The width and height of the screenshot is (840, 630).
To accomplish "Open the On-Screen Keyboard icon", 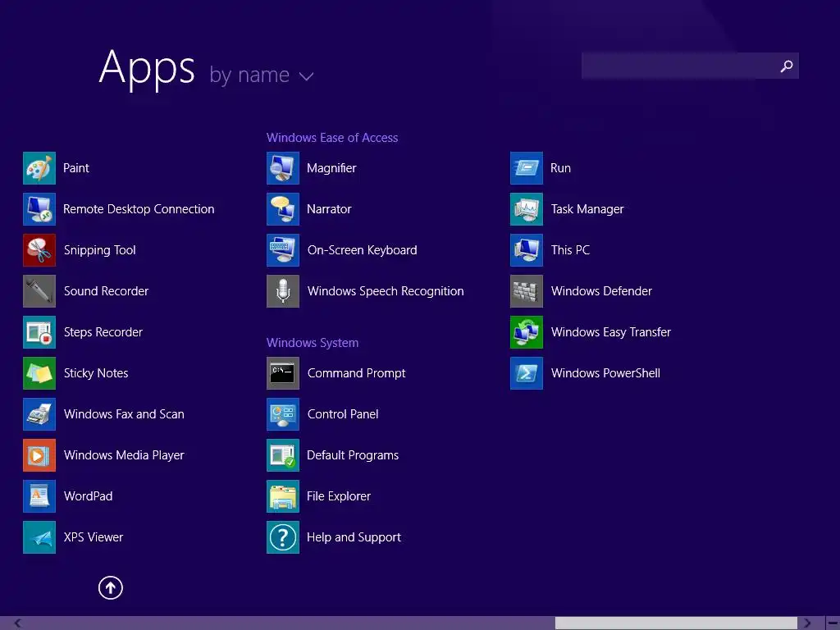I will 283,250.
